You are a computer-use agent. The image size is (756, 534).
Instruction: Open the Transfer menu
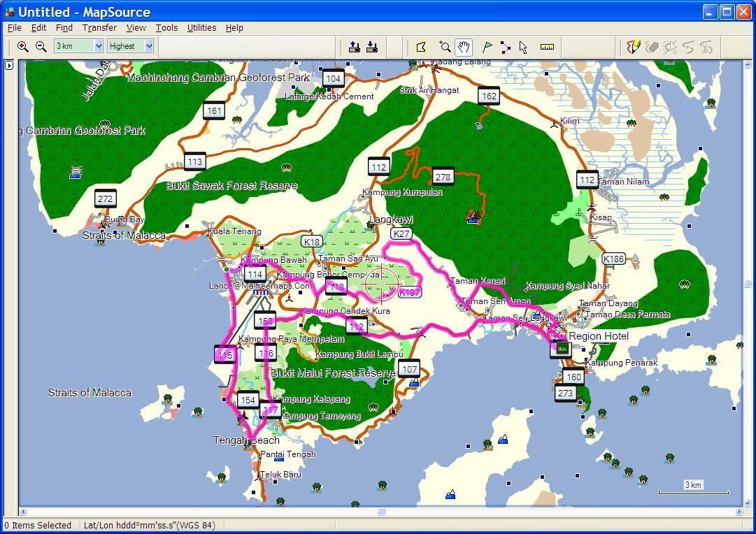(99, 28)
